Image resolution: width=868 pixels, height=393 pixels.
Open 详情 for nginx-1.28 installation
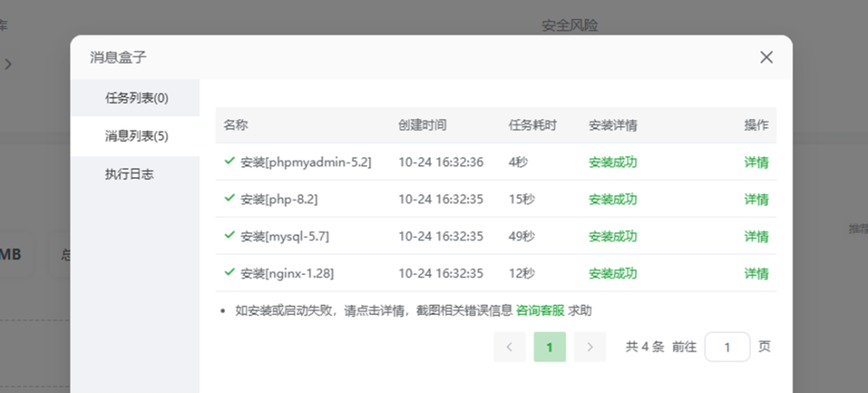pos(756,274)
